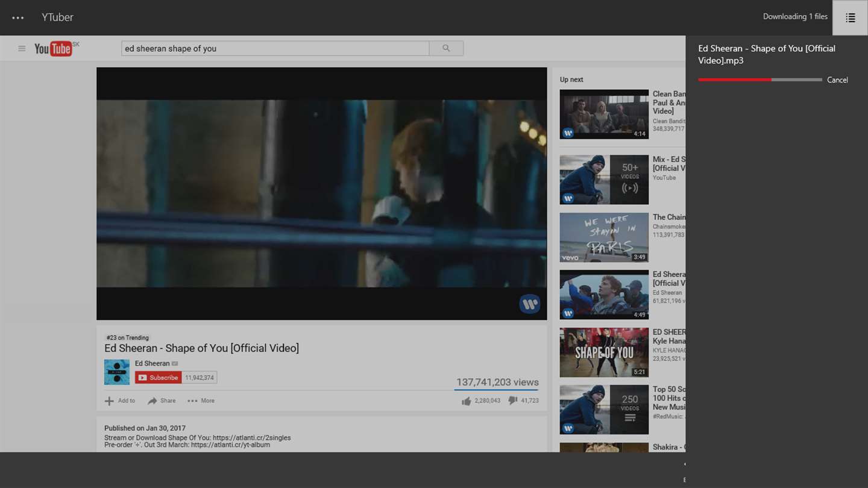Open the Chainsmokers Paris video thumbnail

click(604, 237)
